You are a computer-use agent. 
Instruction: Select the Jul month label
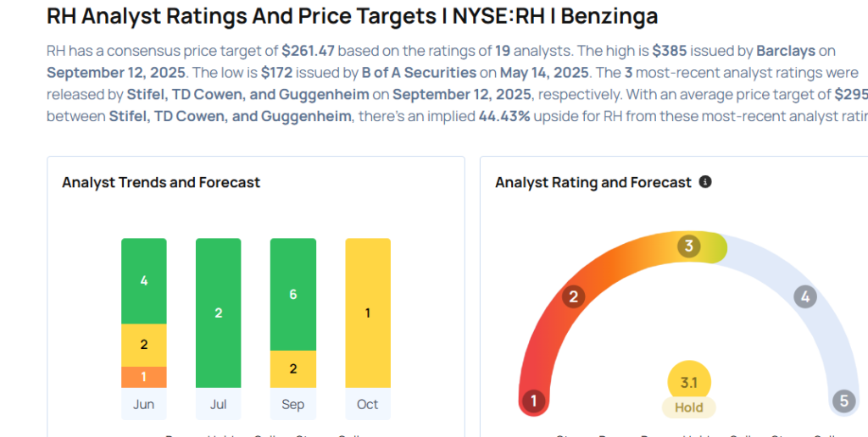[x=219, y=404]
